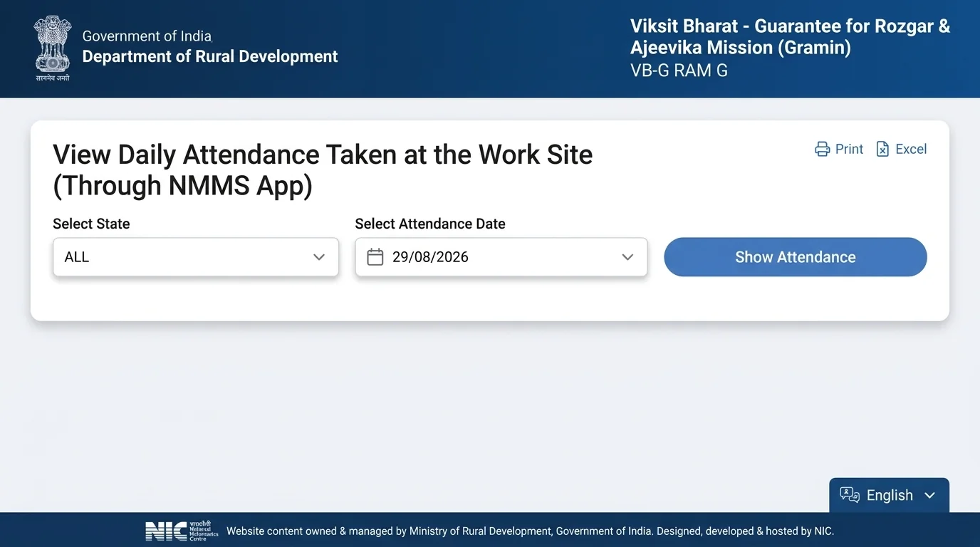Click the VB-G RAM G abbreviation text
This screenshot has height=547, width=980.
(679, 71)
